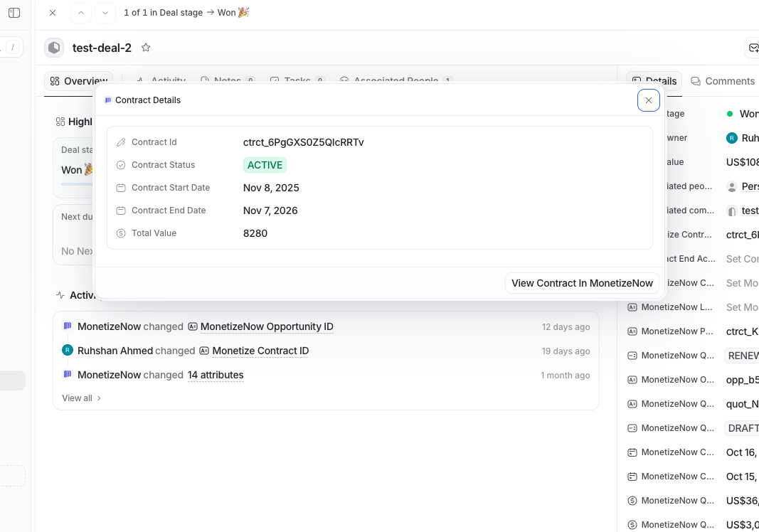Click the test-deal-2 deal avatar icon
Viewport: 759px width, 532px height.
(54, 48)
